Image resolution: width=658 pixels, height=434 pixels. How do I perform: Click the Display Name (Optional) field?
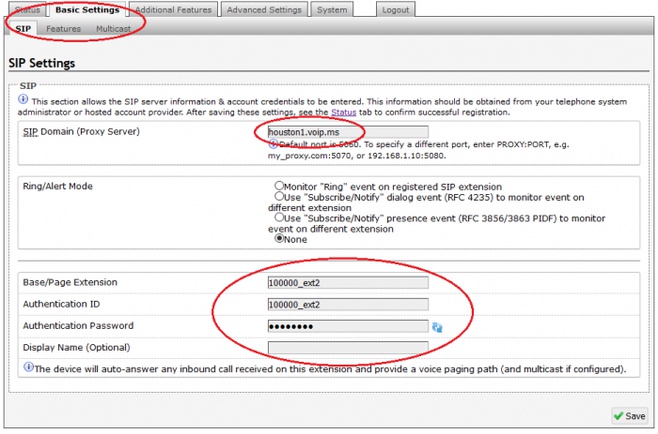tap(348, 348)
